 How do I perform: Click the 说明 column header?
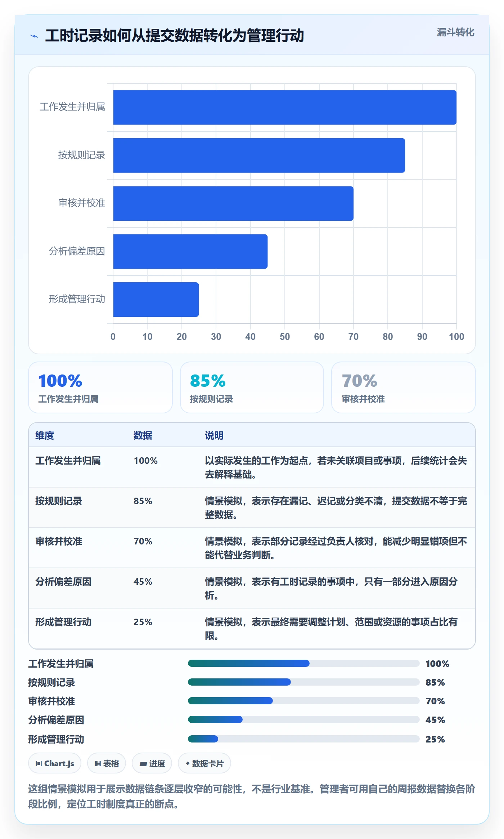[214, 435]
